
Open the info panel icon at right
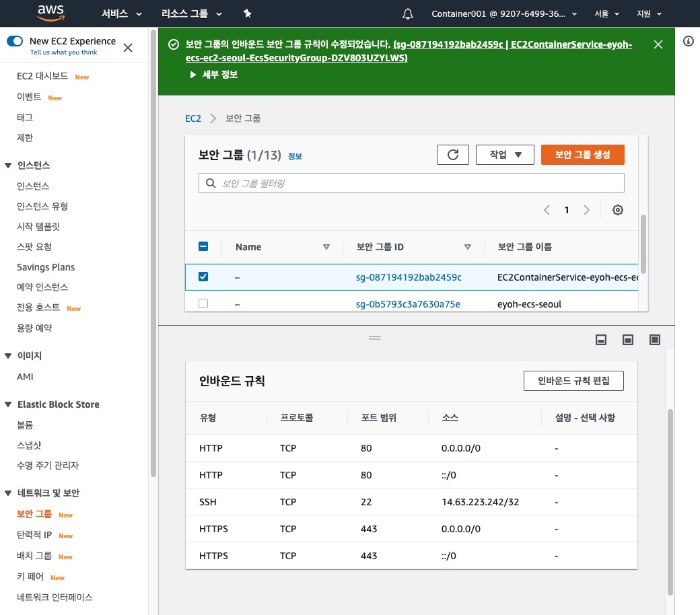tap(689, 41)
